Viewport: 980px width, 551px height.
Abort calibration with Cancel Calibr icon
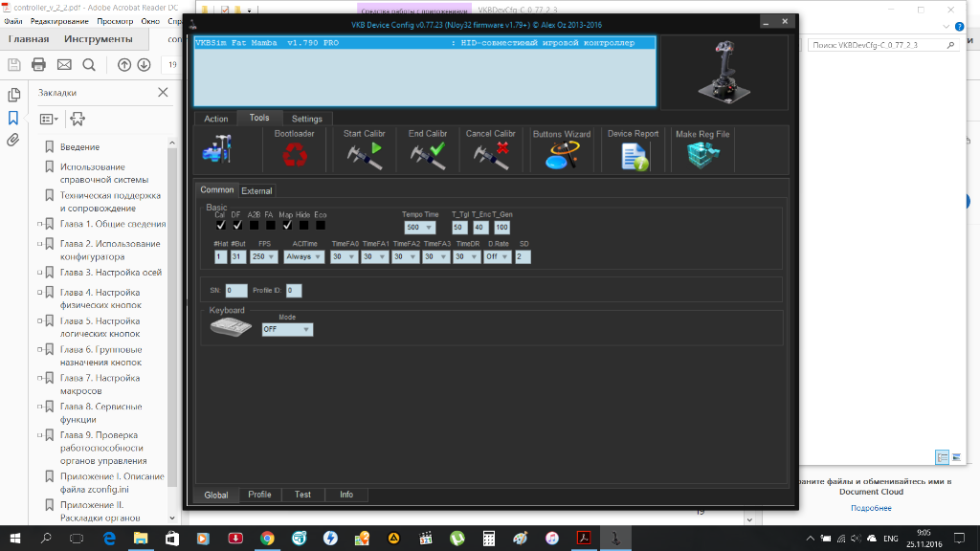[x=491, y=156]
